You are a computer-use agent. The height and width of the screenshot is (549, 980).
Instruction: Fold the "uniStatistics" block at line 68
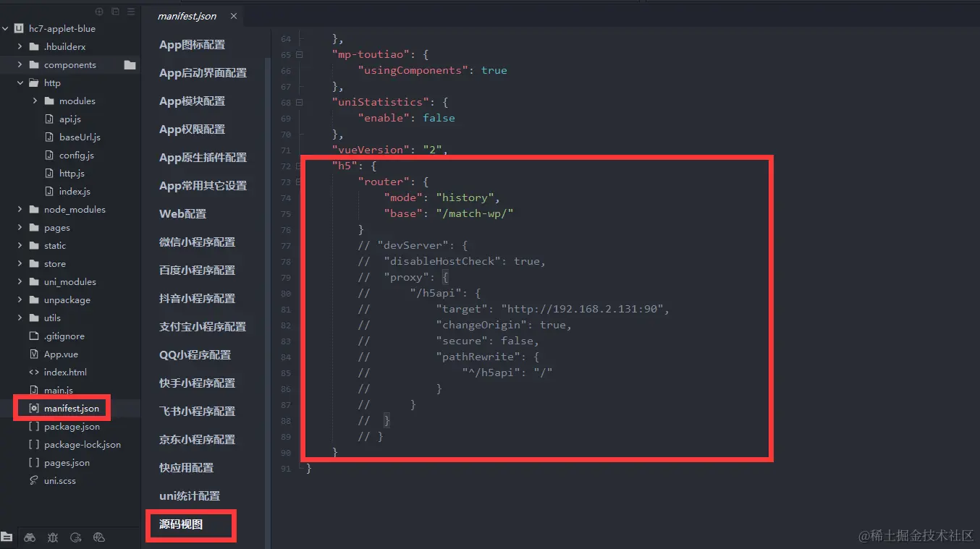pyautogui.click(x=300, y=103)
